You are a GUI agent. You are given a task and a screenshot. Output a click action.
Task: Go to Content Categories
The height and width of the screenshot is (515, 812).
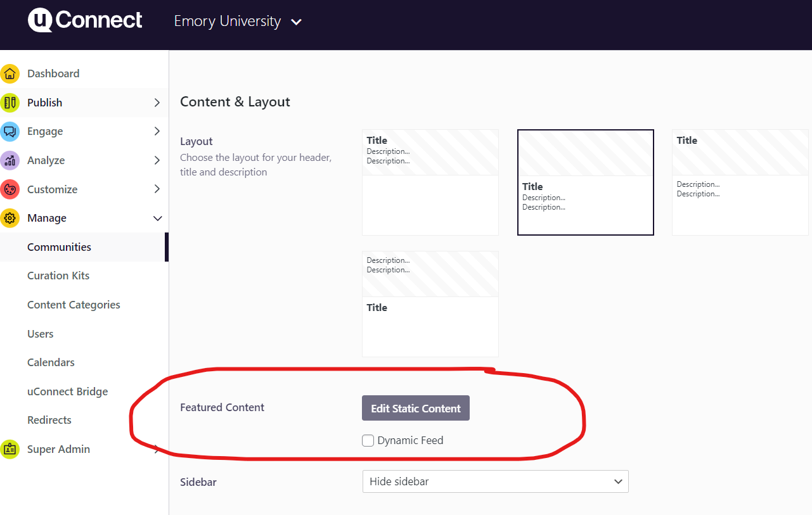coord(74,305)
